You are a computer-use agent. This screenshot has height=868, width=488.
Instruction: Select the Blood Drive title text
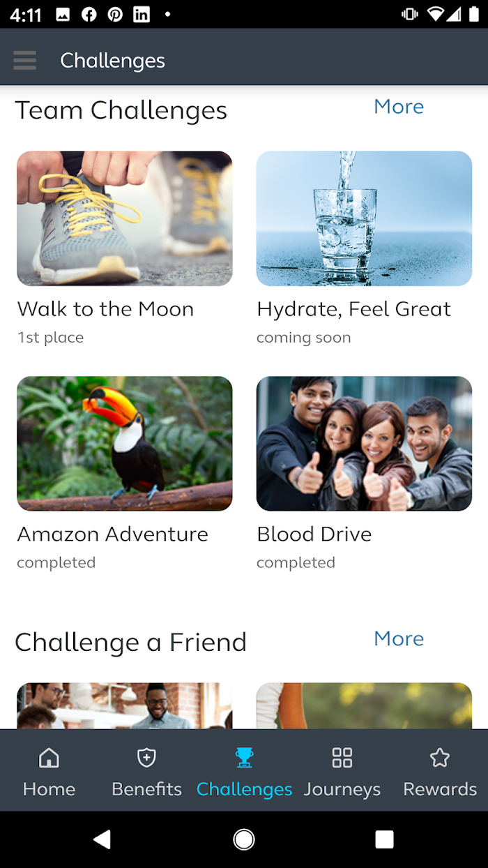314,534
